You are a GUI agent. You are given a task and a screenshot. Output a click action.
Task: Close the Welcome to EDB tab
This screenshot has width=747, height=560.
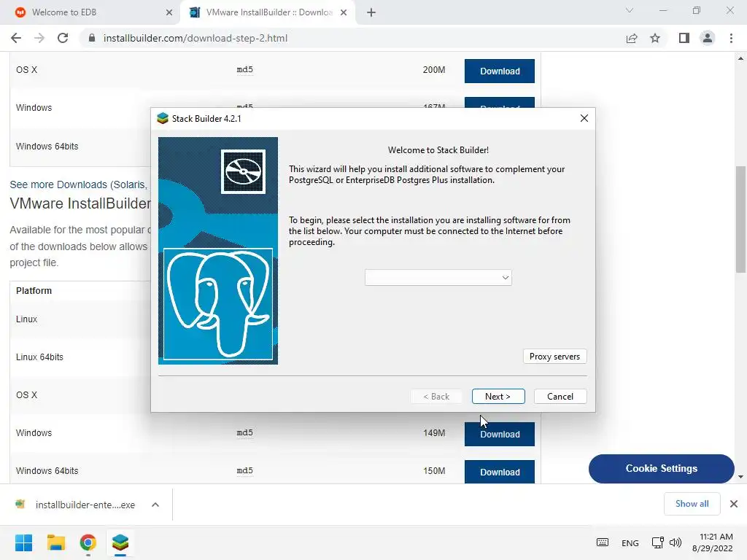coord(169,12)
